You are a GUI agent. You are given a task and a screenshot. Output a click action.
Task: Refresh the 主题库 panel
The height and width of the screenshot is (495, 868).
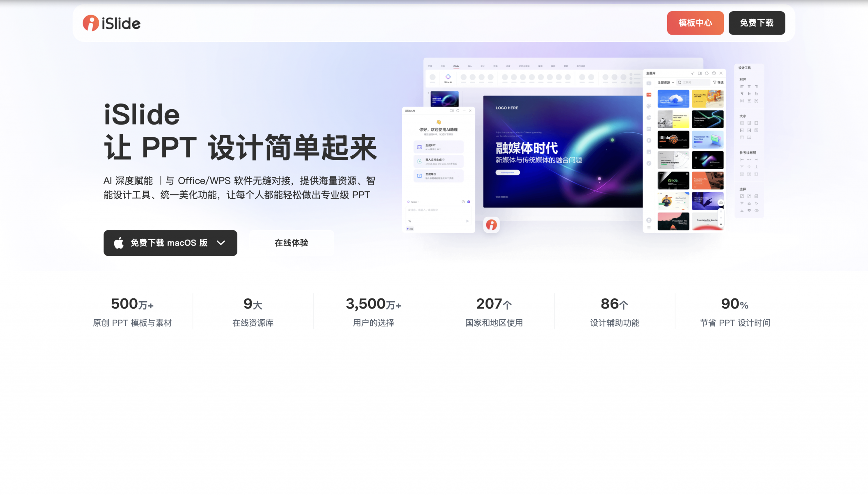pyautogui.click(x=707, y=73)
